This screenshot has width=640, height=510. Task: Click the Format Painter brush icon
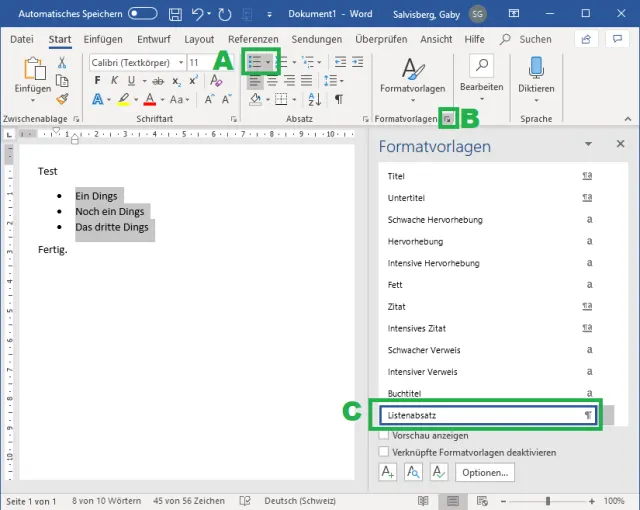pyautogui.click(x=62, y=99)
